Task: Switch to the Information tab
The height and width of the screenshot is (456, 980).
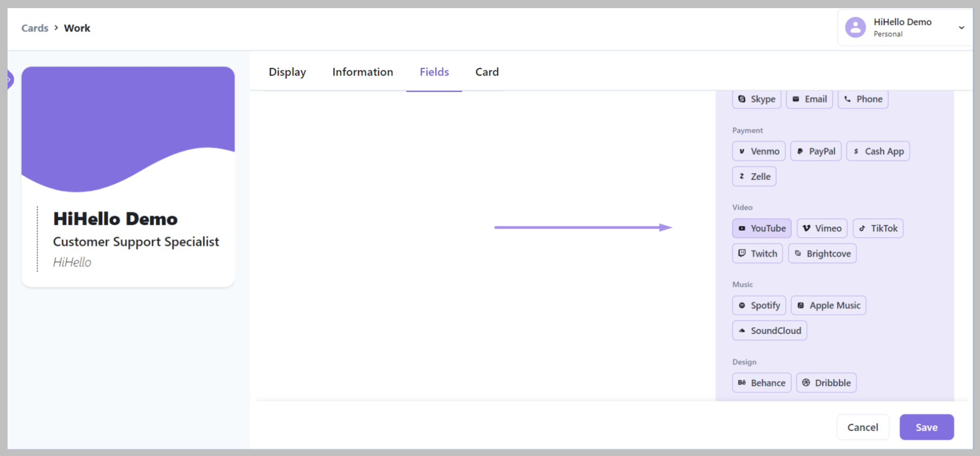Action: click(363, 72)
